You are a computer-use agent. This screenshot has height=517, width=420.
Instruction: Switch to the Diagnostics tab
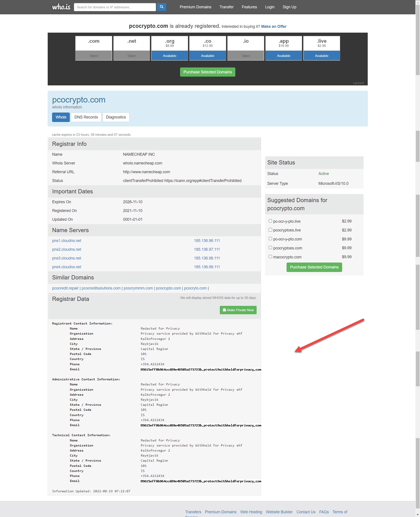pyautogui.click(x=116, y=117)
